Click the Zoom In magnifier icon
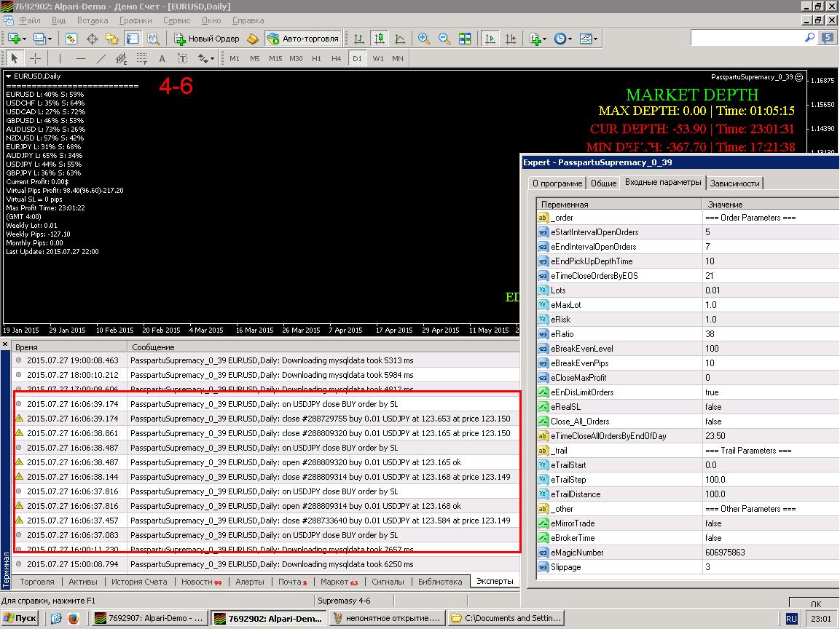 tap(424, 39)
